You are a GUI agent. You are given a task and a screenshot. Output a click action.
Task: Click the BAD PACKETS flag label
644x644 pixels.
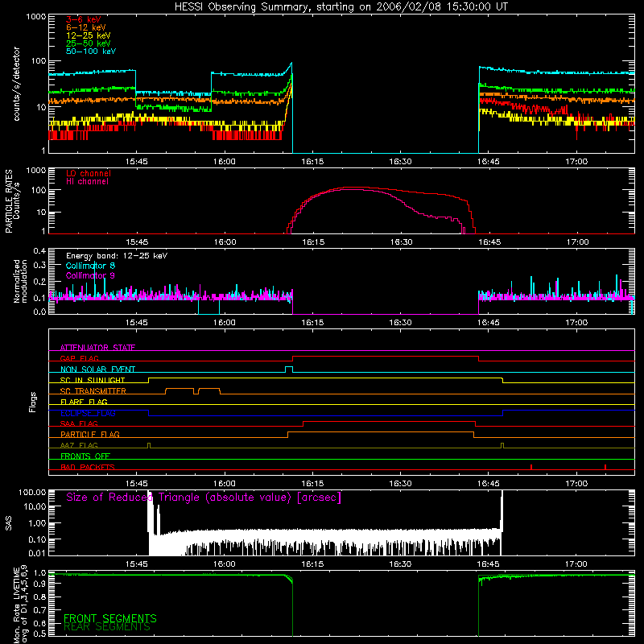[88, 467]
